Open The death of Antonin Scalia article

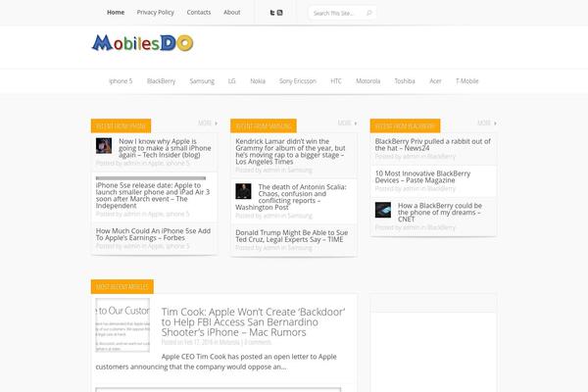click(x=291, y=197)
